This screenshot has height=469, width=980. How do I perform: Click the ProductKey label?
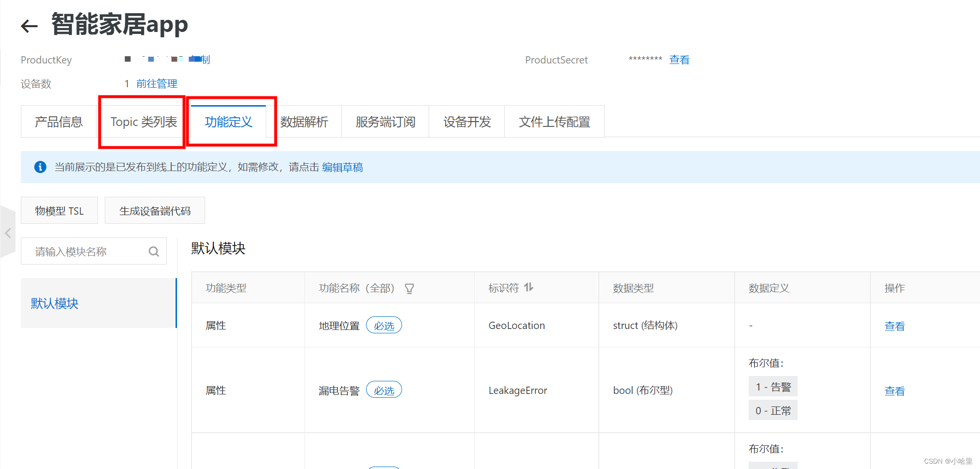click(46, 60)
